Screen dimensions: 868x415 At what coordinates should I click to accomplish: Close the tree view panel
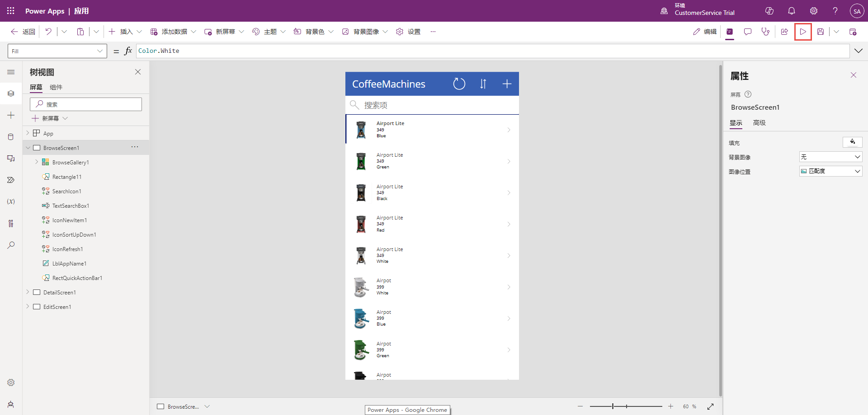click(138, 72)
